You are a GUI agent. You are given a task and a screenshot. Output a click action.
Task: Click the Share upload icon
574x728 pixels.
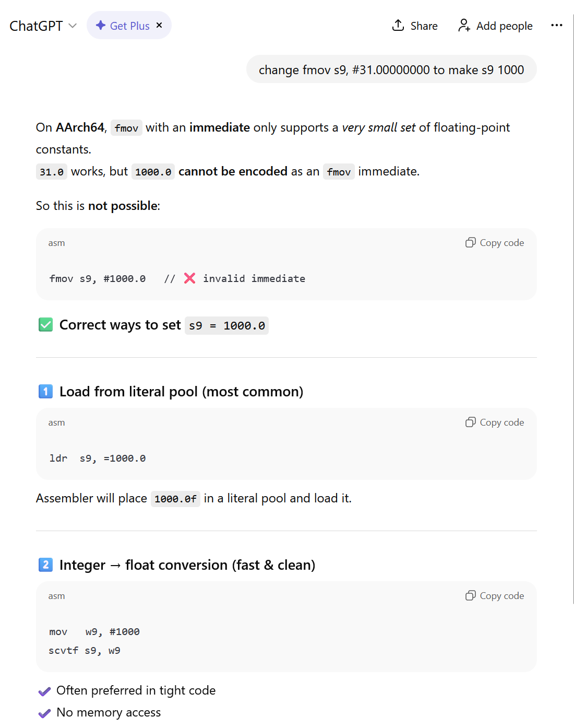pyautogui.click(x=398, y=25)
